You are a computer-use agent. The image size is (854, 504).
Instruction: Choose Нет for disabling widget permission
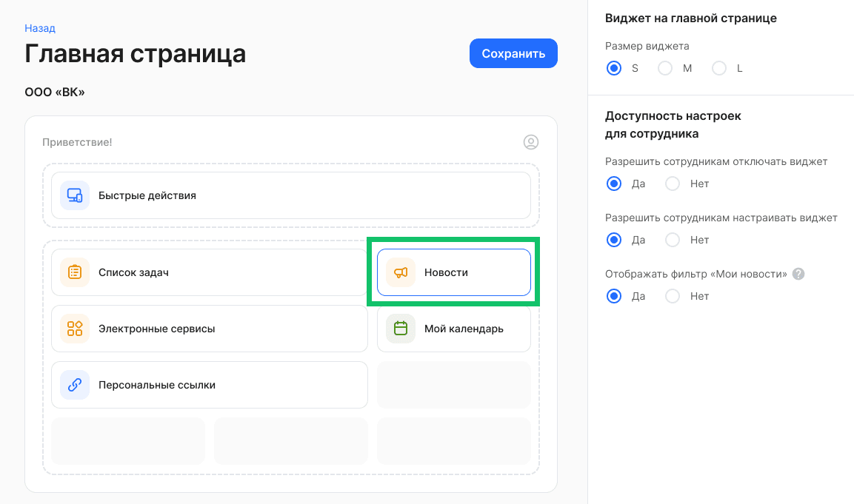tap(673, 184)
